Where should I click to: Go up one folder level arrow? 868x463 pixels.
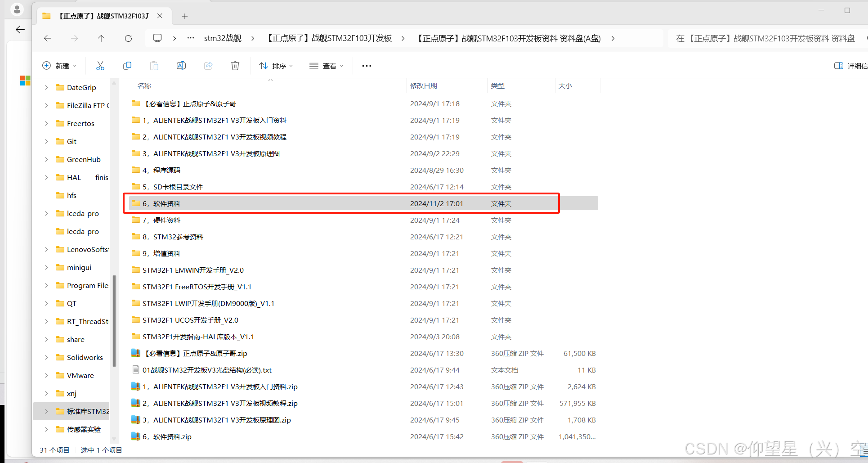point(101,38)
